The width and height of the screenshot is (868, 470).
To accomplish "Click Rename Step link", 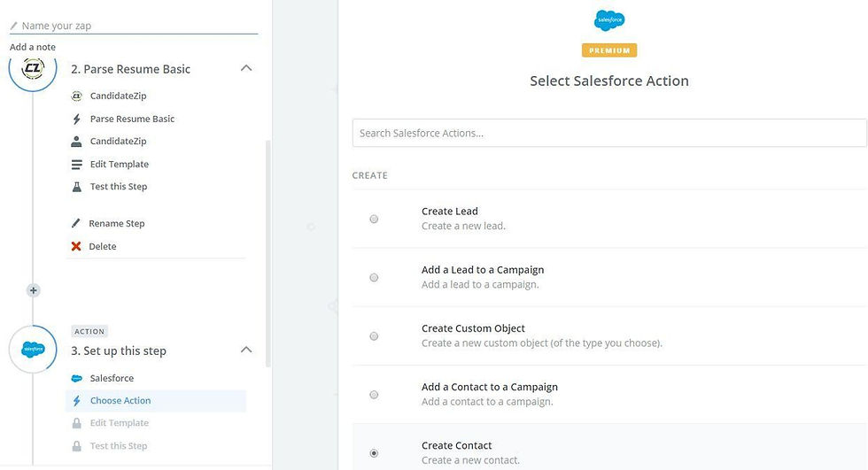I will [x=116, y=223].
